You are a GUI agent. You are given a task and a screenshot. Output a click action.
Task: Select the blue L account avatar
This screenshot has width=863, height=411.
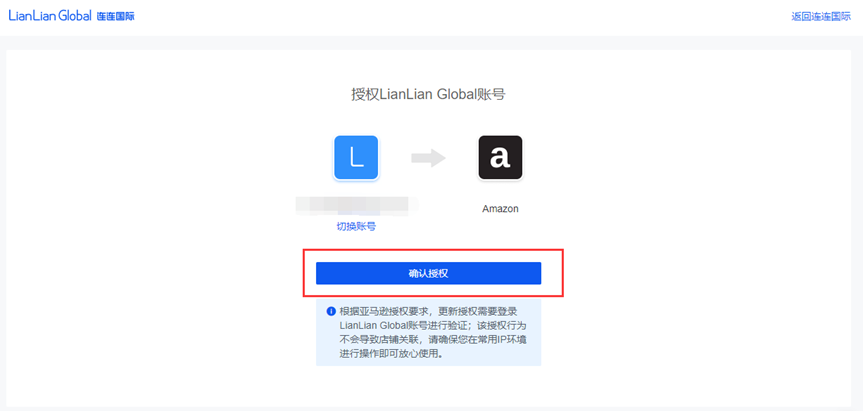tap(356, 157)
